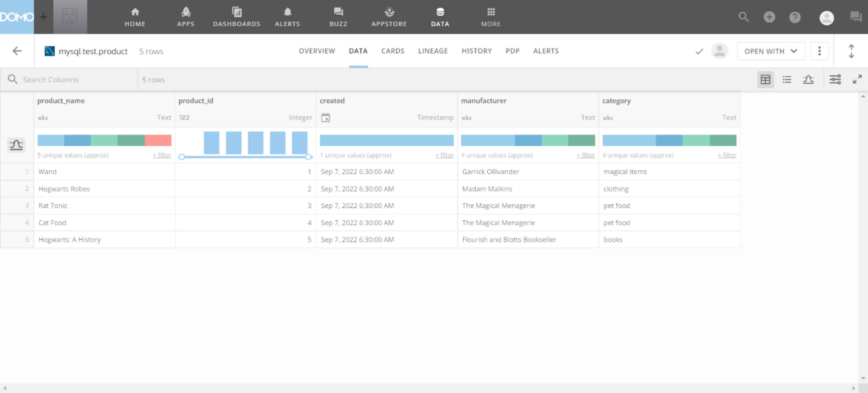Select the Hogwarts Robes cell
The width and height of the screenshot is (868, 393).
[x=104, y=189]
